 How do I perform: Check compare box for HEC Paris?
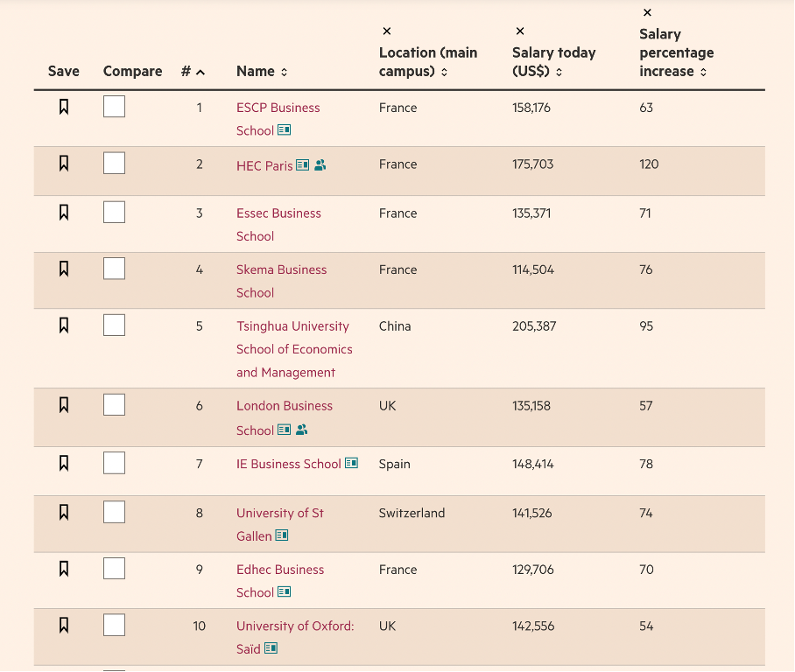pos(114,163)
